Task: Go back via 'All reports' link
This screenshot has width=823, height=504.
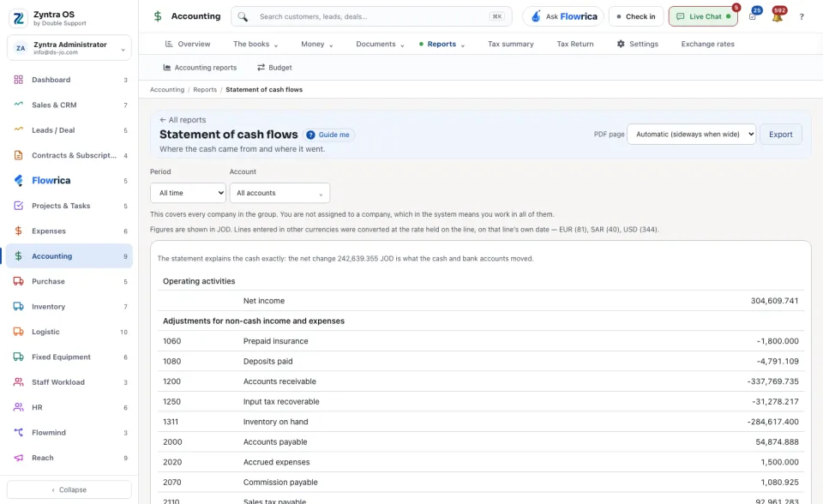Action: coord(183,120)
